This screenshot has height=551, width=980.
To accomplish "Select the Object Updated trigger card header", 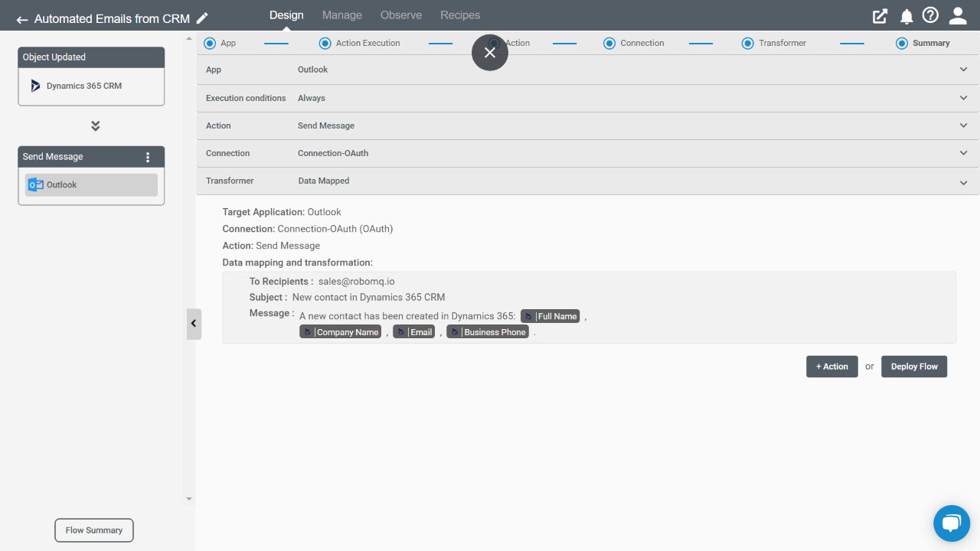I will pos(91,57).
